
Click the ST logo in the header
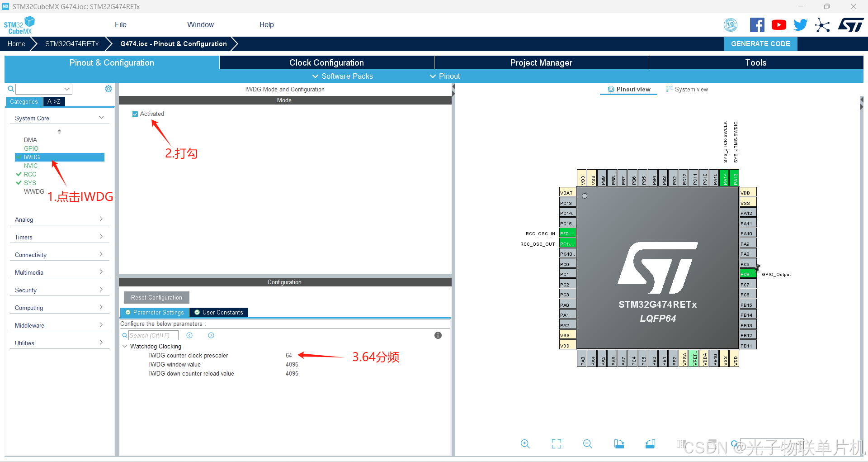[851, 25]
